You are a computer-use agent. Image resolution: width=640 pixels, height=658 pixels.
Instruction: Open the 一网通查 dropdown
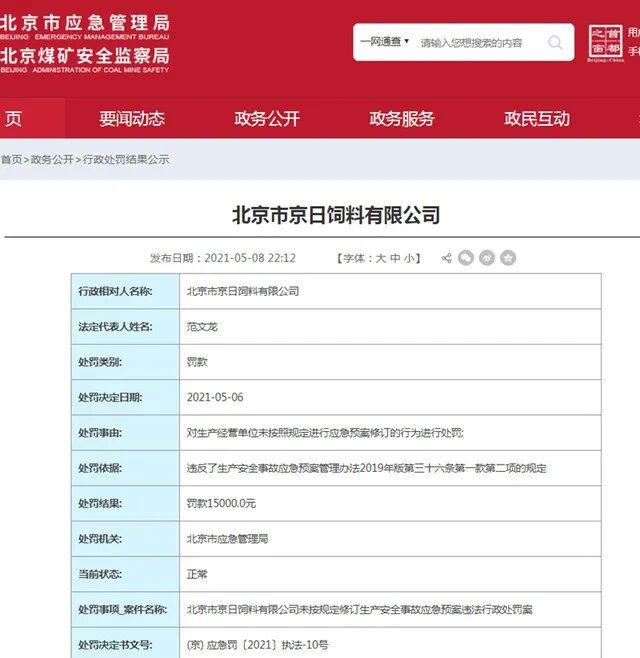point(384,42)
